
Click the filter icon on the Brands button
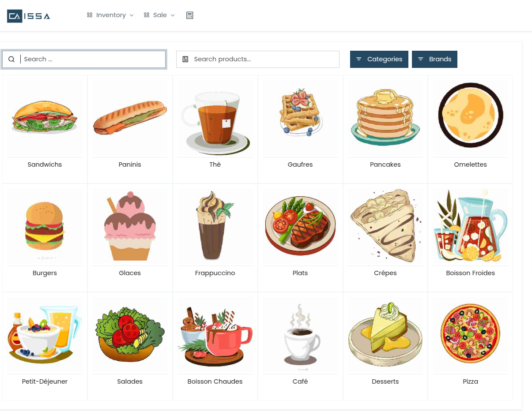[421, 59]
